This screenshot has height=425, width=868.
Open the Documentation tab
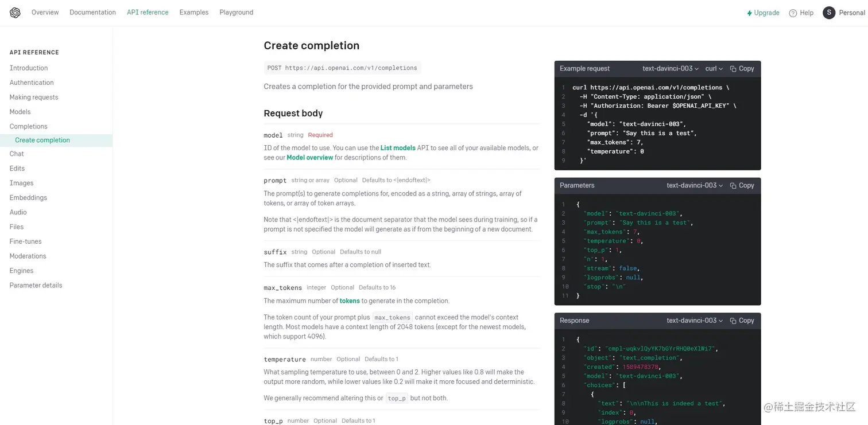point(92,13)
